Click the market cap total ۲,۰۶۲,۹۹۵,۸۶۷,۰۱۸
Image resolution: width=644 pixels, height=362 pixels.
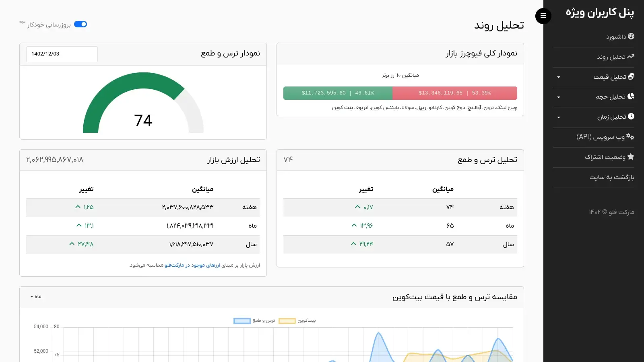tap(55, 160)
